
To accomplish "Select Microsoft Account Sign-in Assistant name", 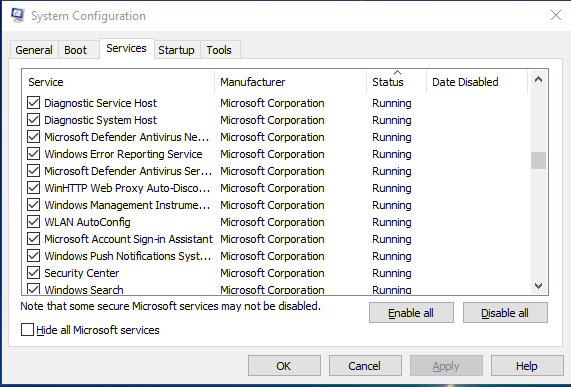I will (x=129, y=239).
